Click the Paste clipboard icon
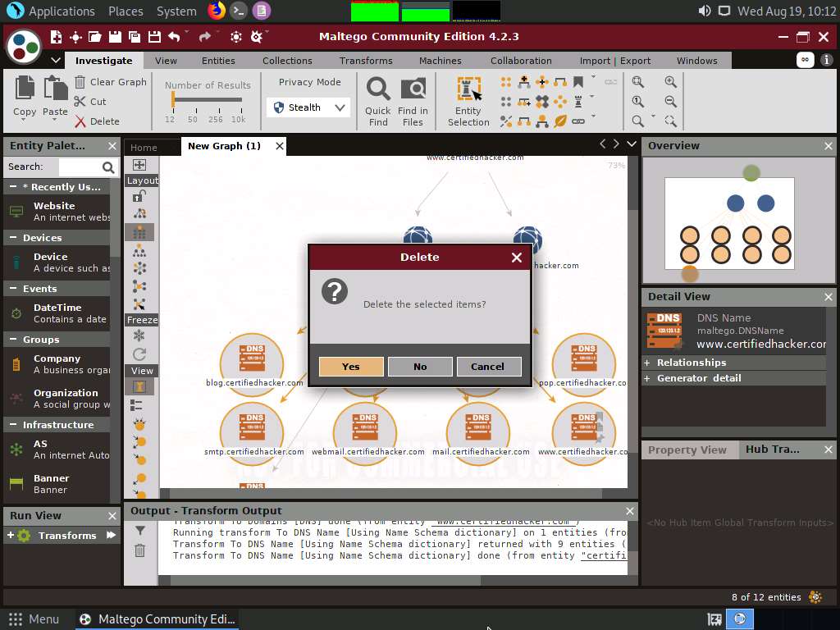The height and width of the screenshot is (630, 840). [x=55, y=88]
